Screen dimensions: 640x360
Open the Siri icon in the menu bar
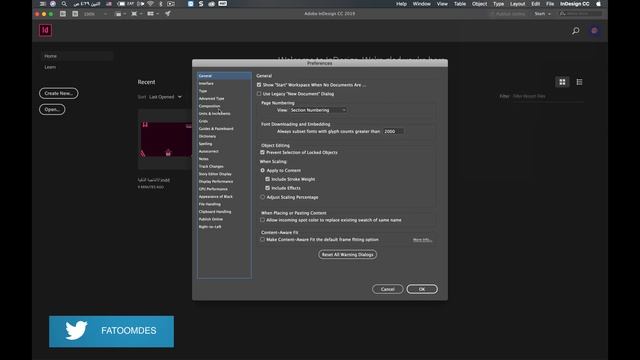click(53, 4)
